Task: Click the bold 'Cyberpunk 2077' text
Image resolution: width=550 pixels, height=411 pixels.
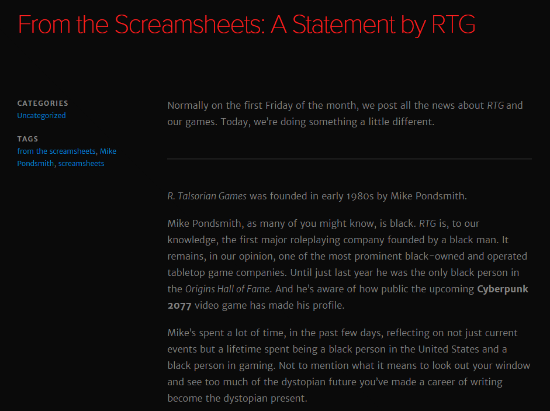Action: (348, 297)
